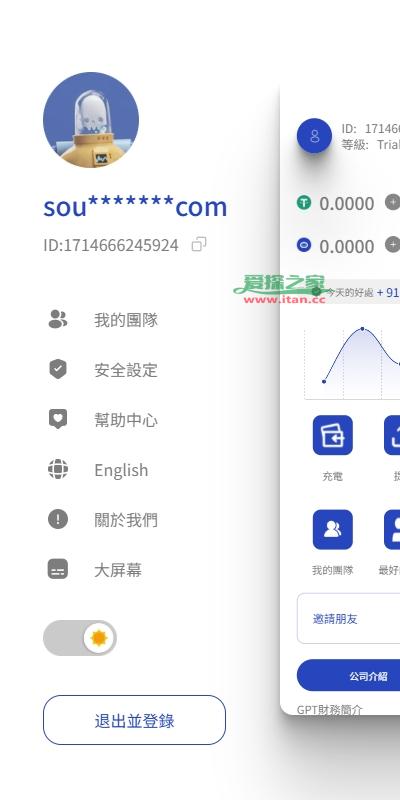Open 安全設定 shield icon
400x800 pixels.
[58, 369]
